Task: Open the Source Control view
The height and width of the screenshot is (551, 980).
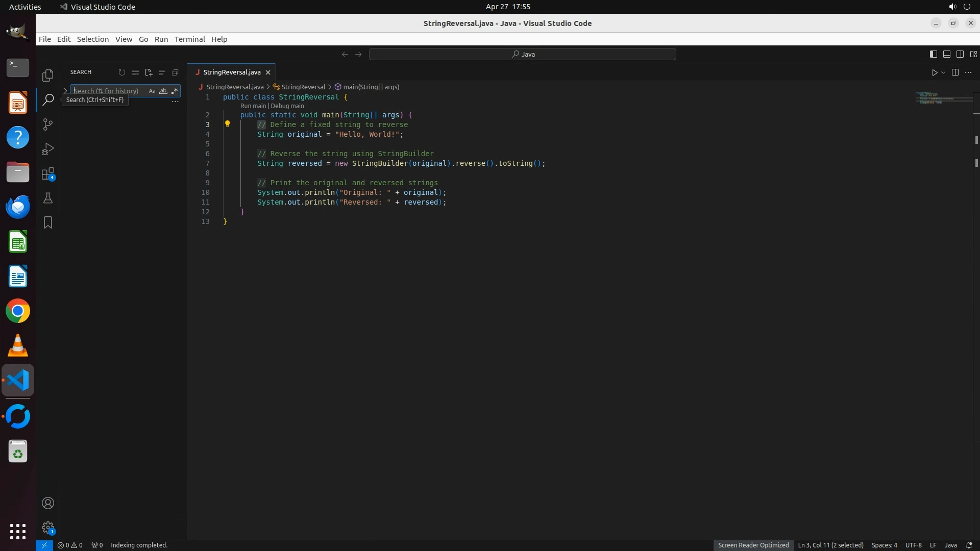Action: click(x=47, y=124)
